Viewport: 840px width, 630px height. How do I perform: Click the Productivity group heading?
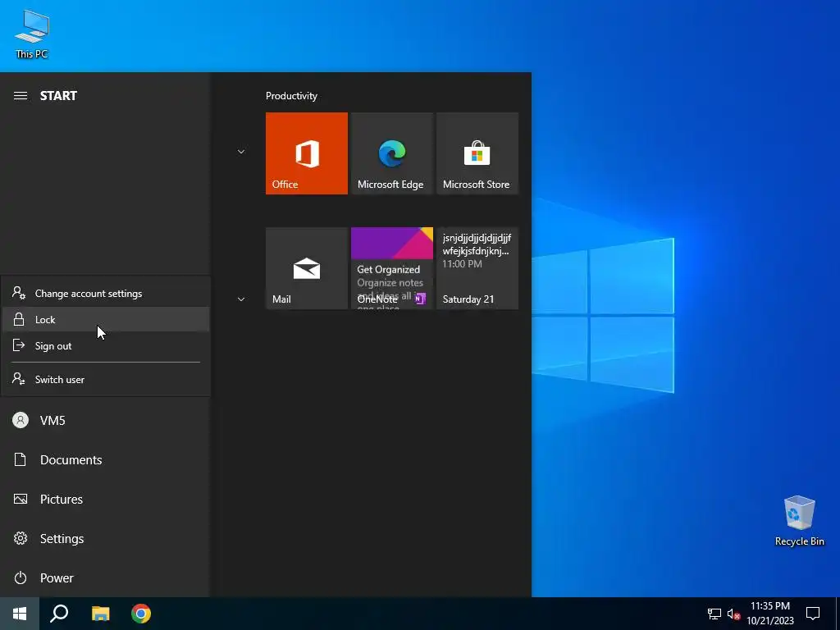[x=291, y=96]
